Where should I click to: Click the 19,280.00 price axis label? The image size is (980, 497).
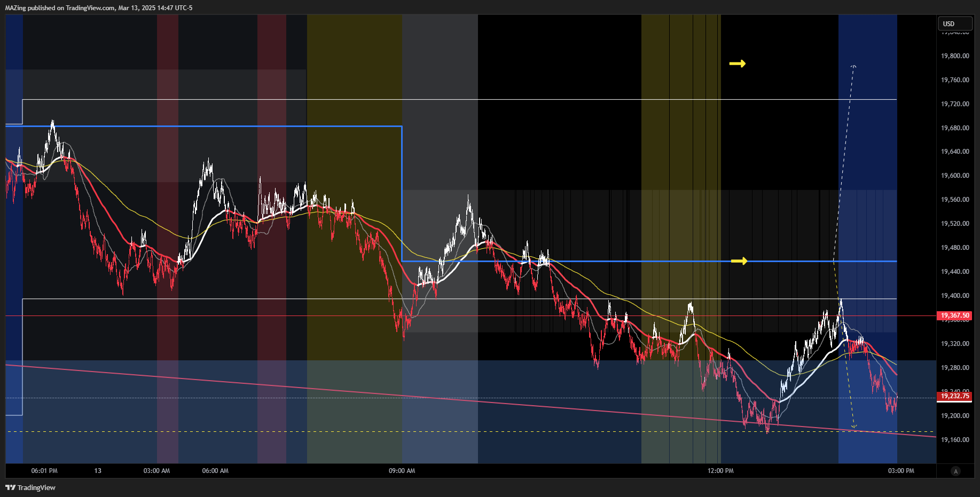[x=955, y=368]
